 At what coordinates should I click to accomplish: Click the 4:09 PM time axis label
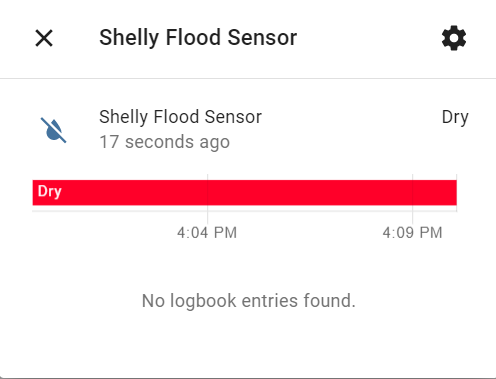(x=412, y=233)
